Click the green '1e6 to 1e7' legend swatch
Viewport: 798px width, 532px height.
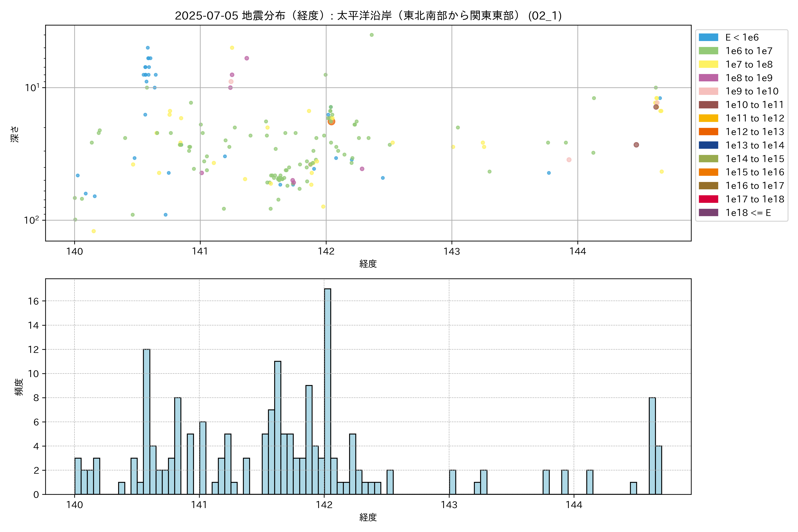point(708,51)
